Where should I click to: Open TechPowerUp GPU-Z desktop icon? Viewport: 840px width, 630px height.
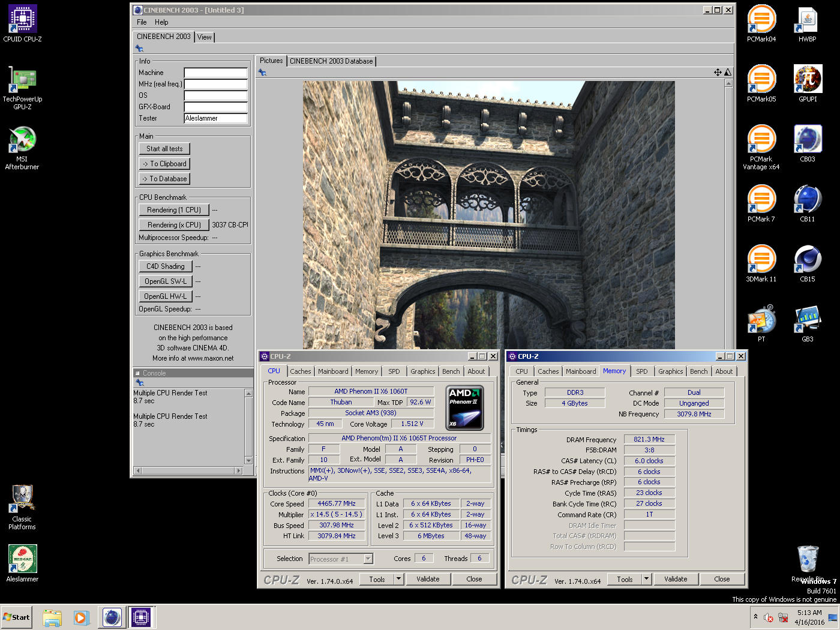(22, 88)
